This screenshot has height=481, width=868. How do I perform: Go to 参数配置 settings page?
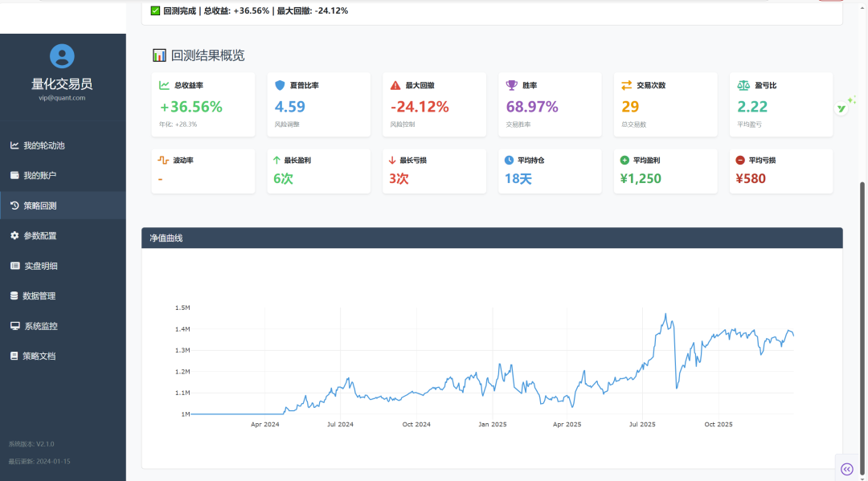(39, 236)
